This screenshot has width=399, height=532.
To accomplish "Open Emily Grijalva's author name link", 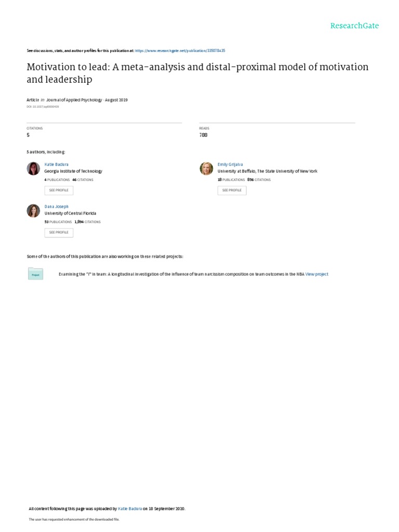I will point(230,164).
